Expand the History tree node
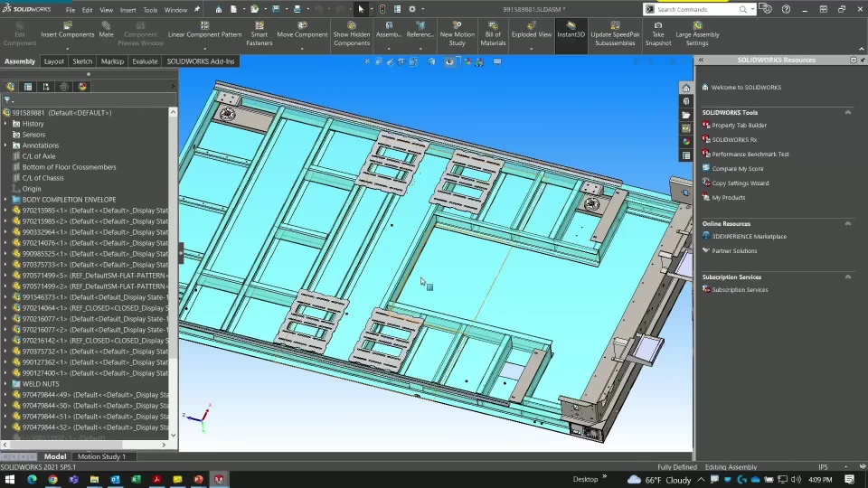 5,124
